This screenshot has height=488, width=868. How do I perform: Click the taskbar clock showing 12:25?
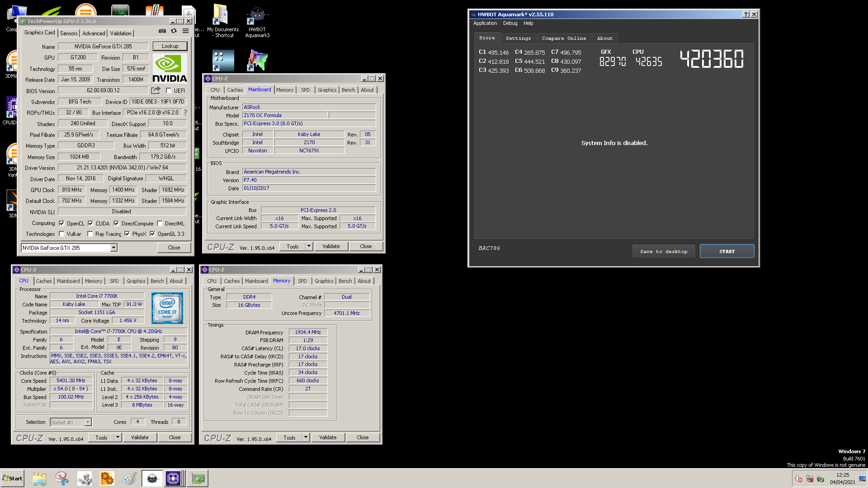843,479
